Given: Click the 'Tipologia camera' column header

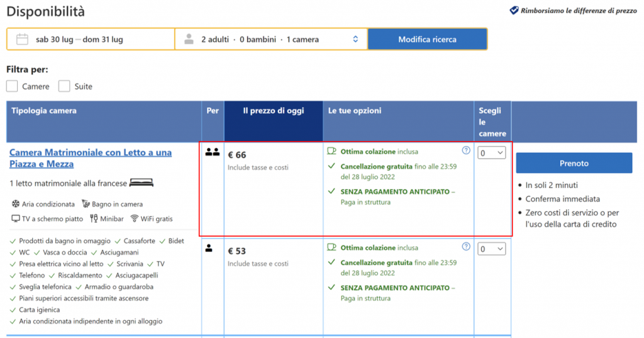Looking at the screenshot, I should point(44,111).
